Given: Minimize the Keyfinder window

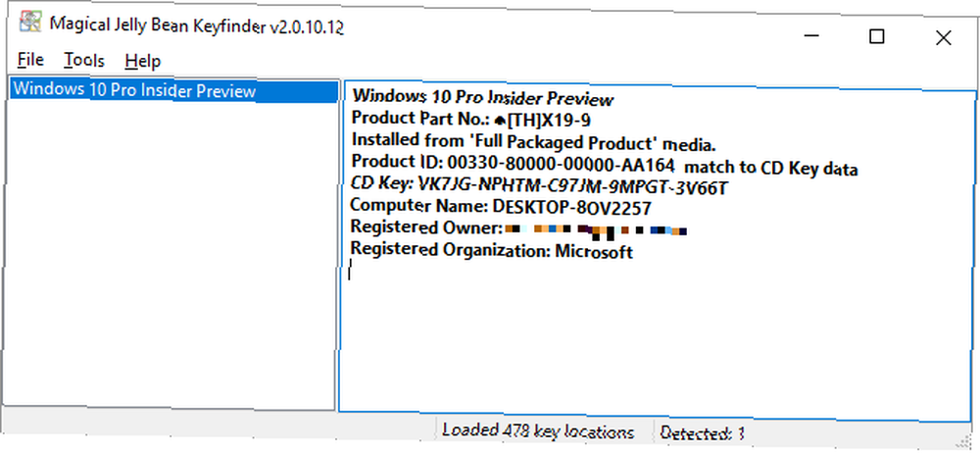Looking at the screenshot, I should click(811, 37).
